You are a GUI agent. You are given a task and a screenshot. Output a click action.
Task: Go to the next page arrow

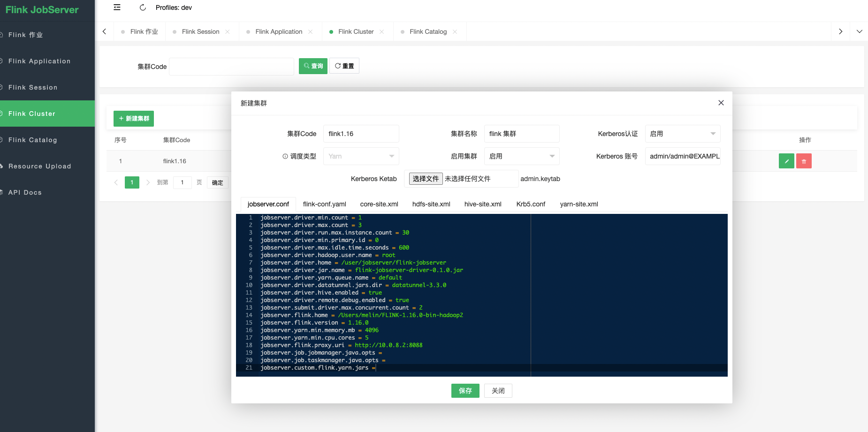tap(148, 182)
